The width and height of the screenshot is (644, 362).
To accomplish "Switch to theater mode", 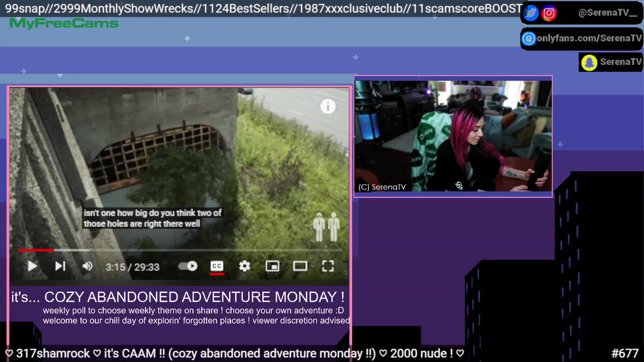I will click(x=300, y=266).
